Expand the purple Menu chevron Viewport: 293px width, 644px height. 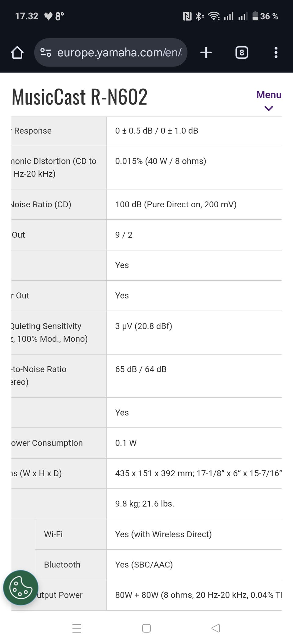point(269,108)
